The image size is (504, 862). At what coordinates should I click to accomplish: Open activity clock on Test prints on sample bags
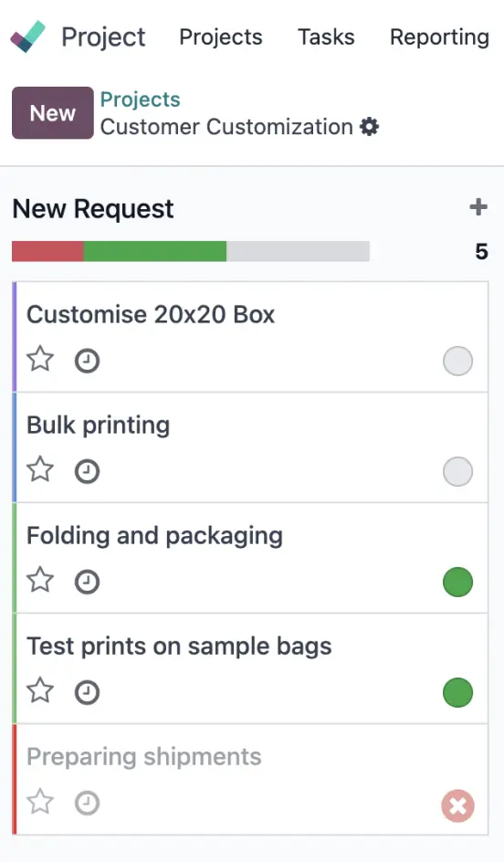(87, 692)
